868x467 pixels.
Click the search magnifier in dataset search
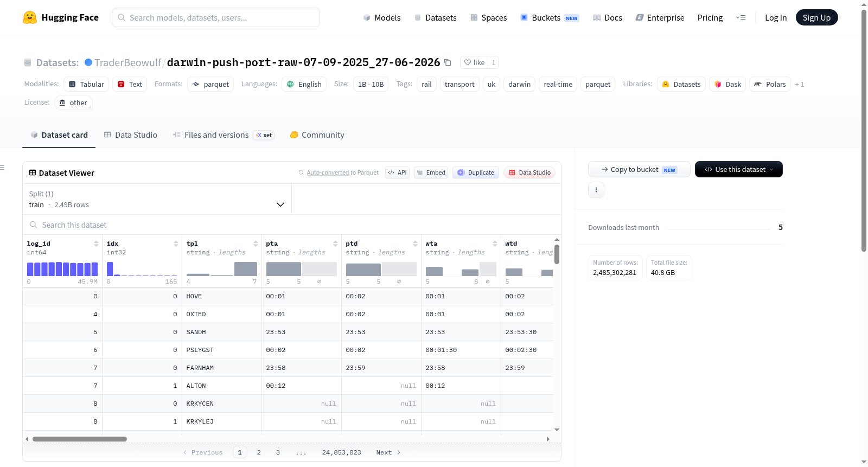[34, 225]
